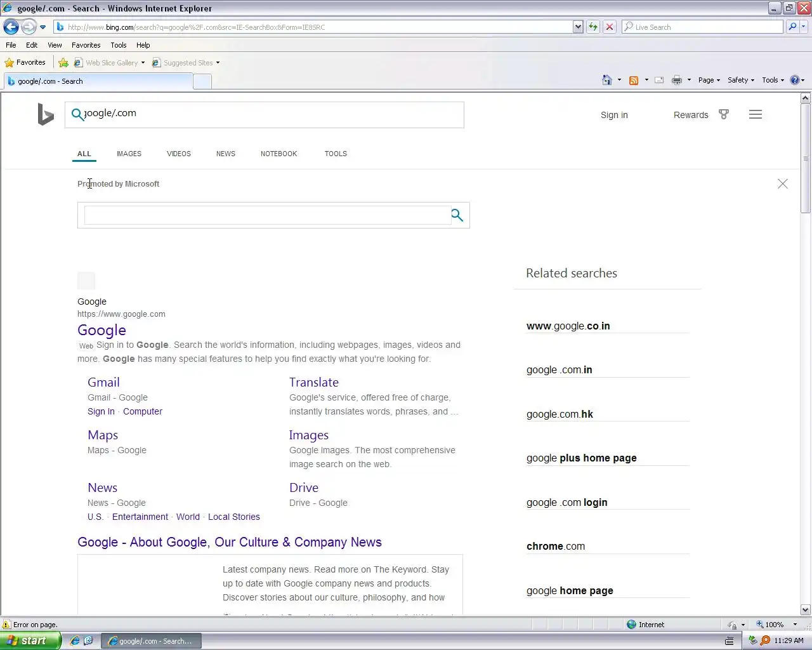Open a new blank tab
The width and height of the screenshot is (812, 650).
(202, 81)
